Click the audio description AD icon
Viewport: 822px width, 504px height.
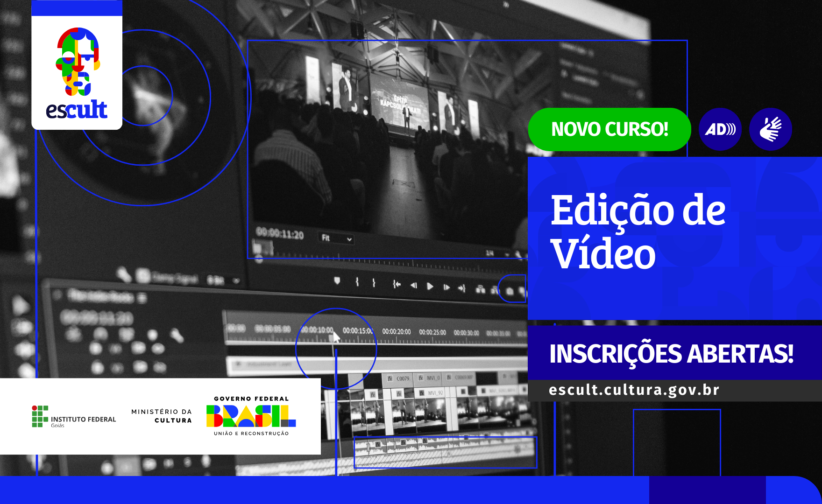tap(720, 129)
